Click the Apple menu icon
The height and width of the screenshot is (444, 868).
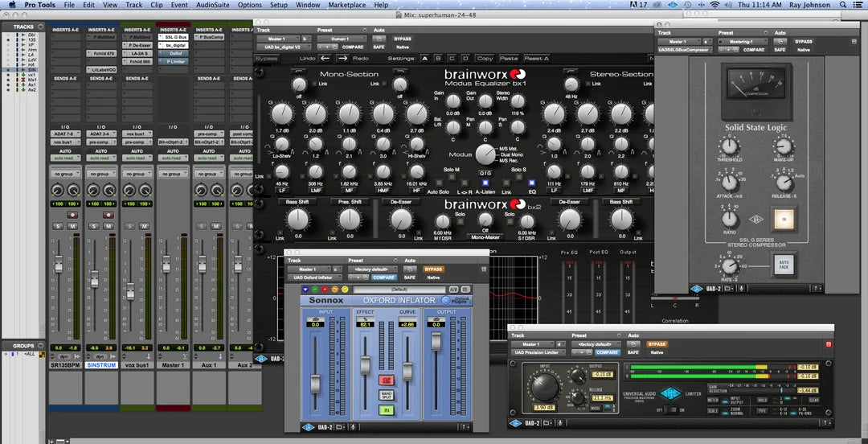pos(11,5)
